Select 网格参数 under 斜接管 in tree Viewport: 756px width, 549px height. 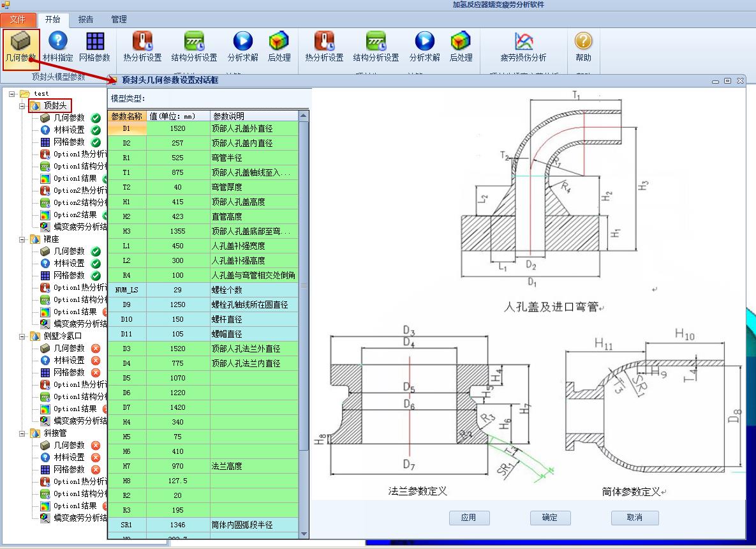pos(69,469)
